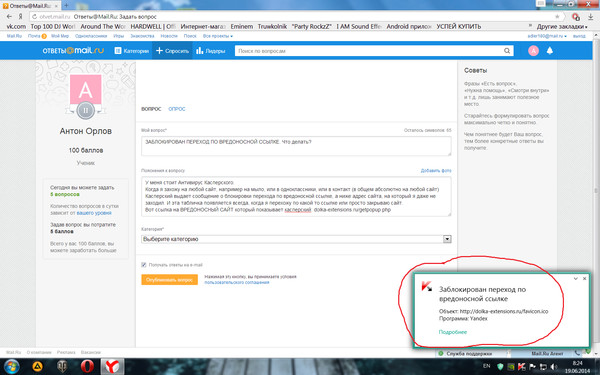Screen dimensions: 600x375
Task: Click the Yandex browser taskbar icon
Action: (x=112, y=367)
